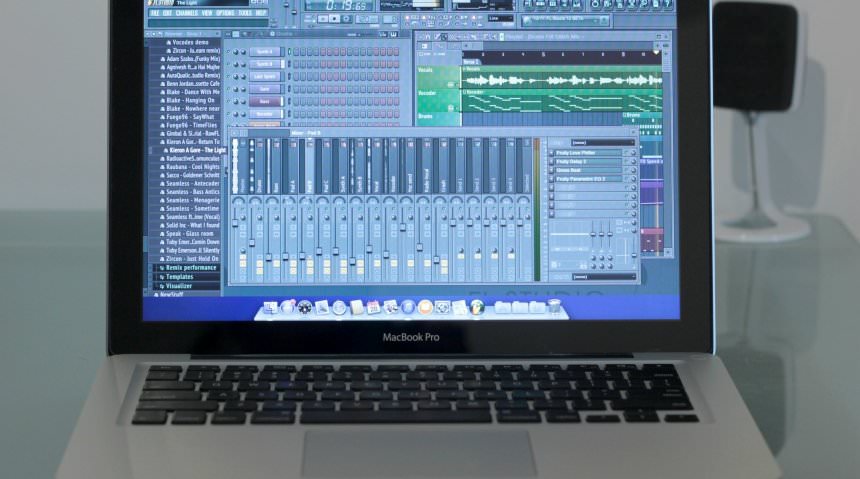Open the OPTIONS menu

click(x=225, y=13)
